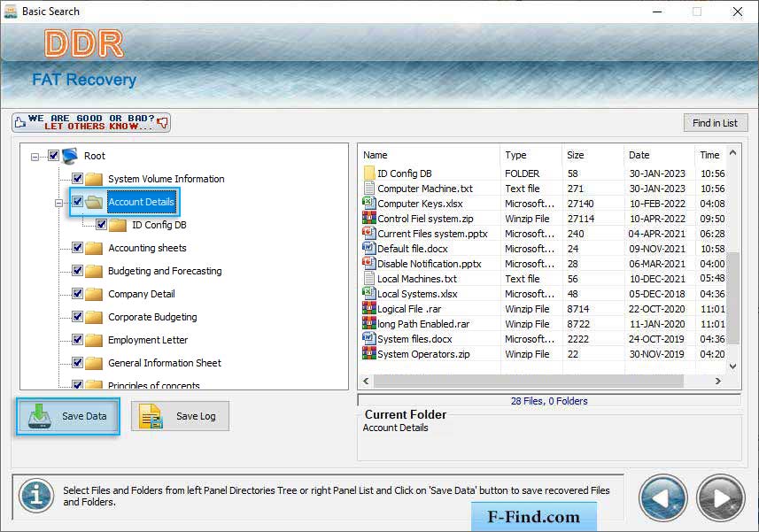The height and width of the screenshot is (532, 759).
Task: Click the blue info icon
Action: coord(36,497)
